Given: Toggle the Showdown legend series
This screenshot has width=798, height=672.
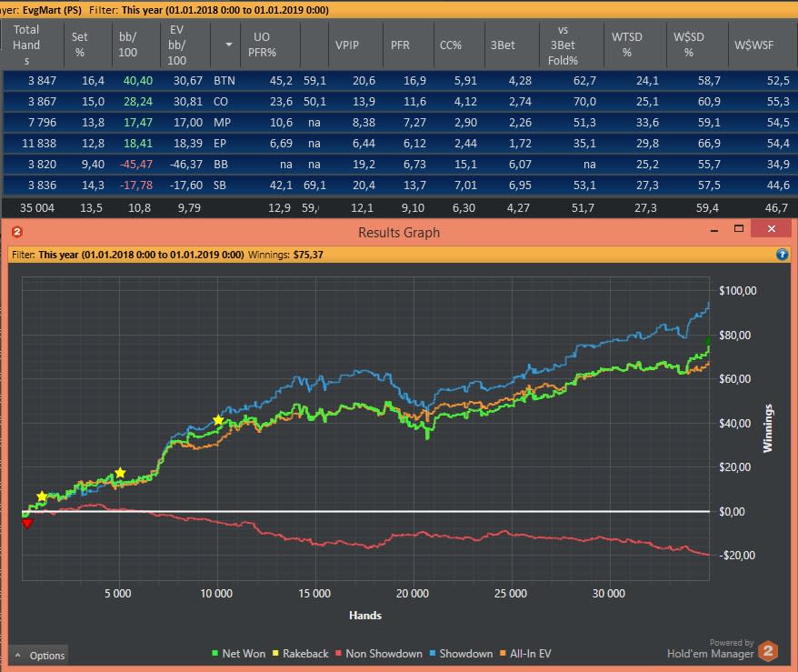Looking at the screenshot, I should [461, 654].
